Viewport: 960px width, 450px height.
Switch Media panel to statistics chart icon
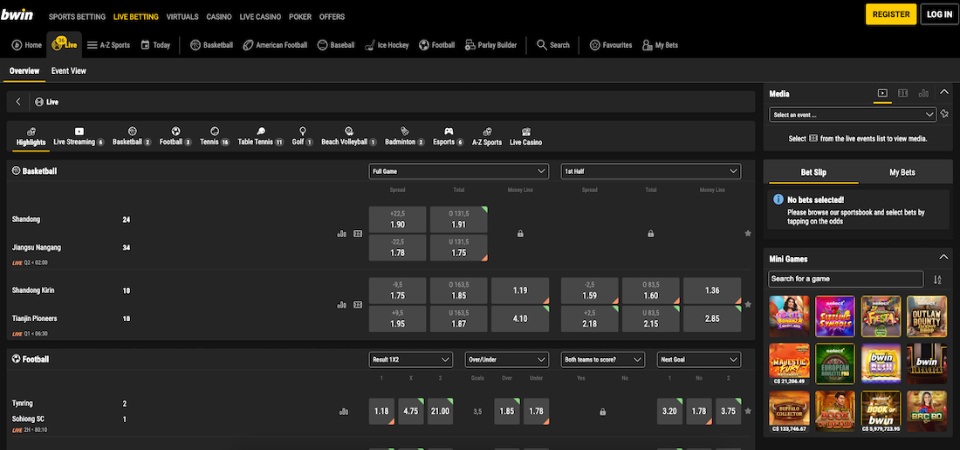[x=923, y=93]
